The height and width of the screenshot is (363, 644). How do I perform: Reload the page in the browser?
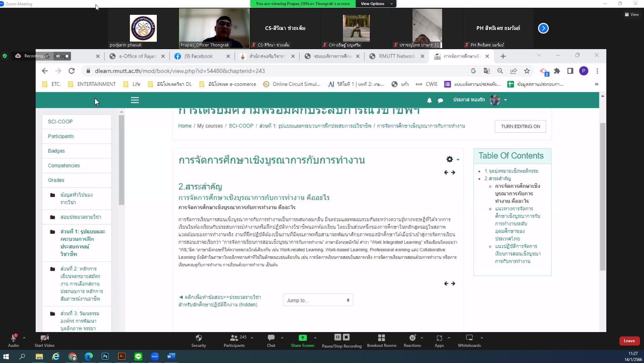(x=72, y=71)
